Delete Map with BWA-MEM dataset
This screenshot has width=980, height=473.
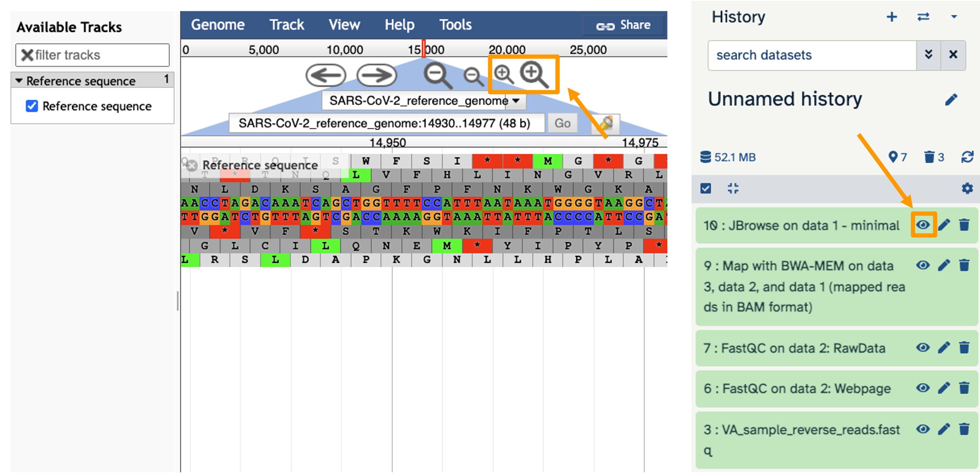(x=964, y=265)
